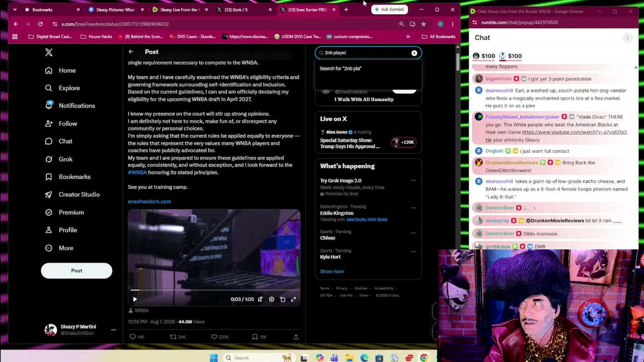Open Profile in the sidebar
This screenshot has width=644, height=362.
tap(61, 230)
